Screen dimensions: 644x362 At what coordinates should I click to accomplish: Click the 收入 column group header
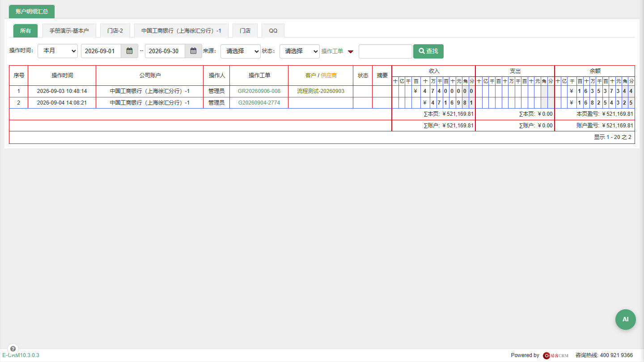coord(434,71)
